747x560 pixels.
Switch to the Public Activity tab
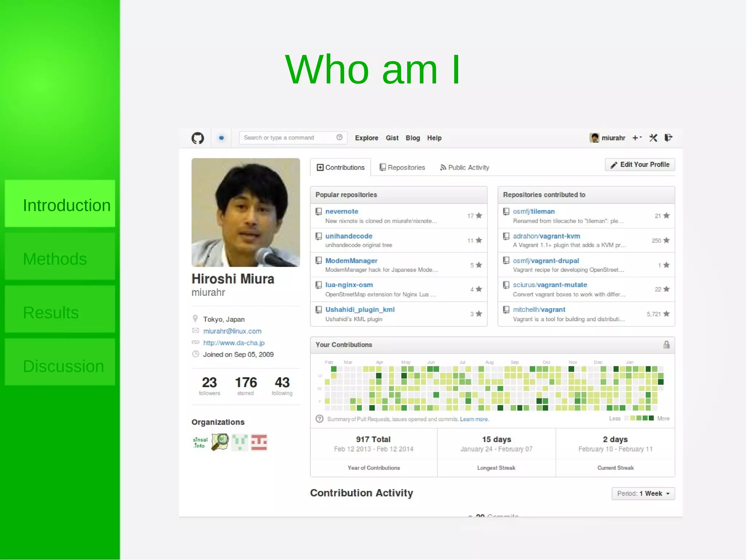(464, 167)
